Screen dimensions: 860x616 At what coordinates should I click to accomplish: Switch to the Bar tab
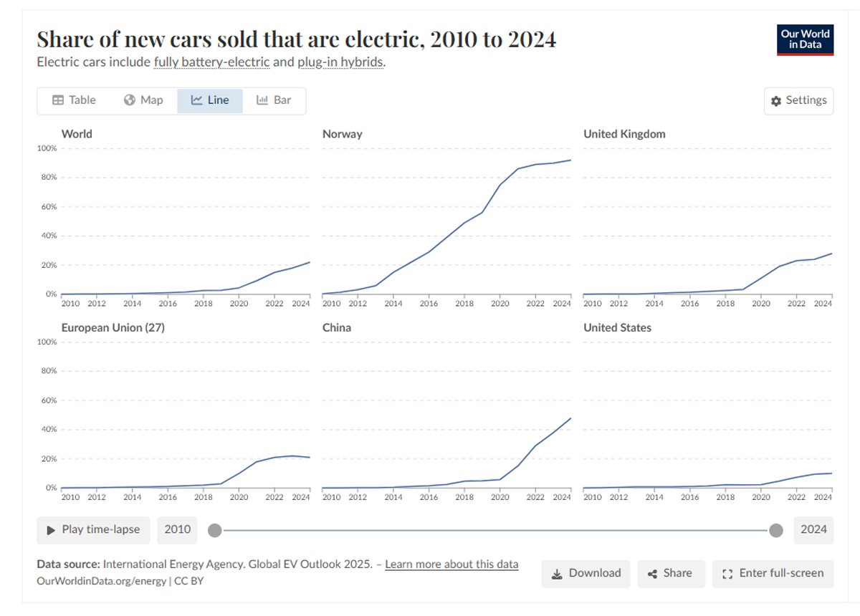274,100
